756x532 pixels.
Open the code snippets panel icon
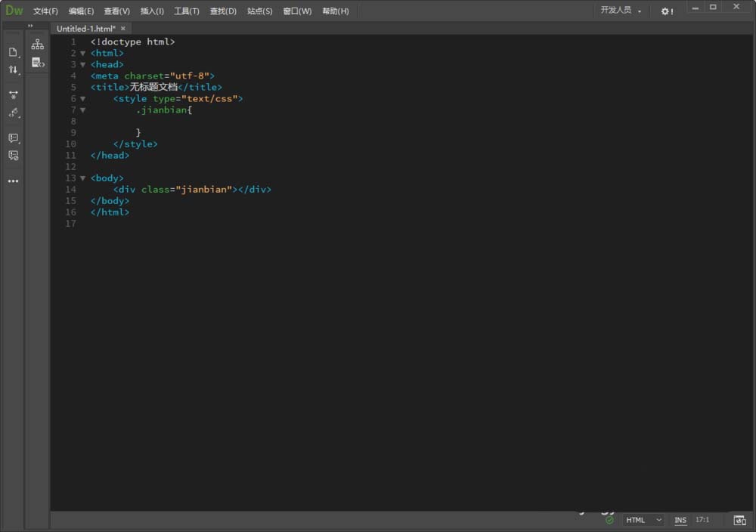(x=37, y=63)
